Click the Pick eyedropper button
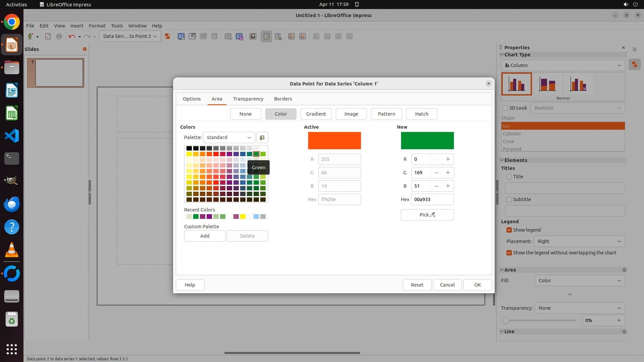 pos(427,215)
